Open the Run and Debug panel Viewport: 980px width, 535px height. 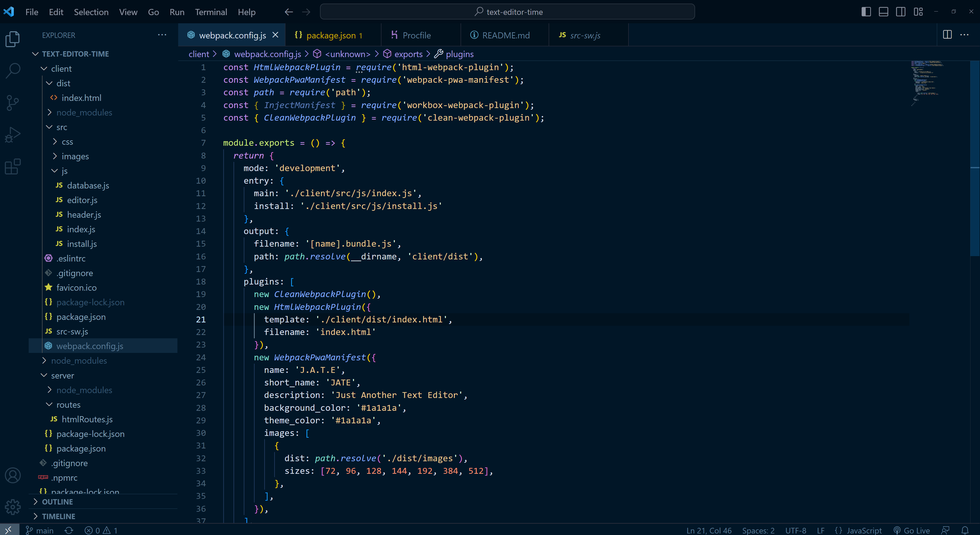[x=13, y=134]
